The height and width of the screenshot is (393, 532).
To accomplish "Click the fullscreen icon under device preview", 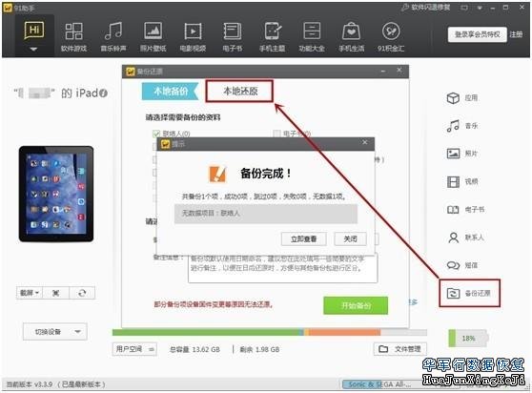I will click(56, 293).
